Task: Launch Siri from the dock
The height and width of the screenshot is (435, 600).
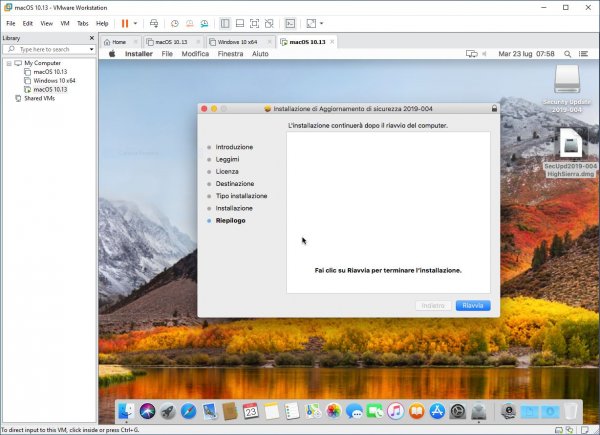Action: (x=147, y=411)
